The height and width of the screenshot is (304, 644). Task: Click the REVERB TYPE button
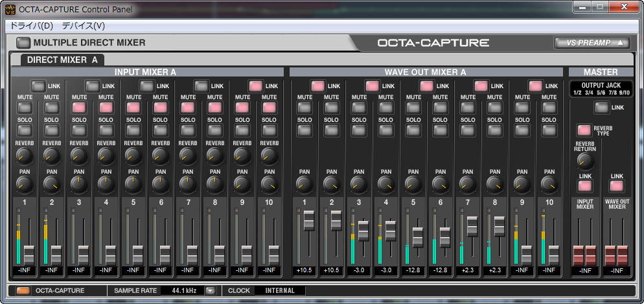point(584,130)
